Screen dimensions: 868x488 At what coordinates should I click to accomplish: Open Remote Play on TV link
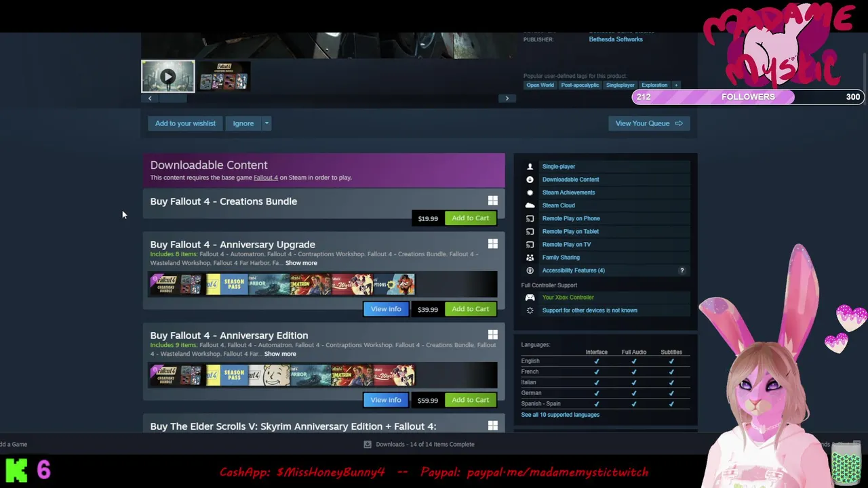coord(566,244)
